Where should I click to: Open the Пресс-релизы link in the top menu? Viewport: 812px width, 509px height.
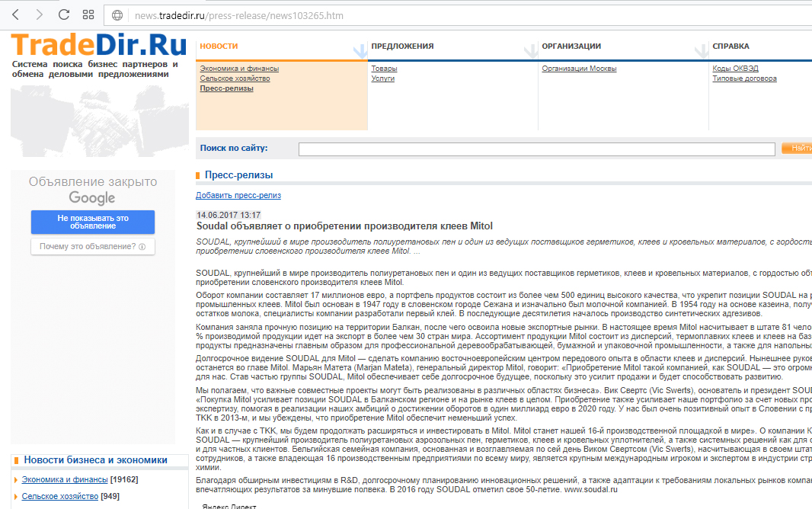pos(227,88)
